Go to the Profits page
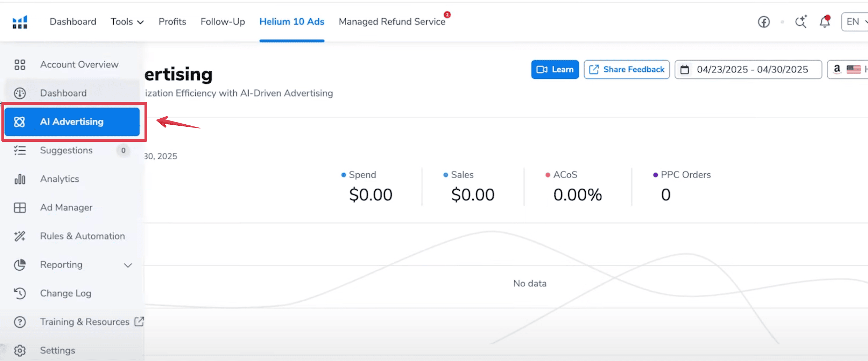 coord(172,22)
